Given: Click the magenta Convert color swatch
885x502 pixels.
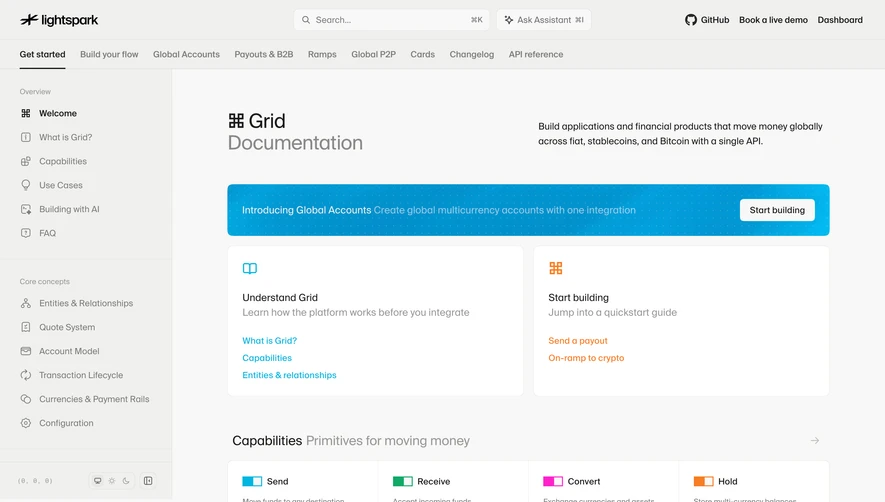Looking at the screenshot, I should 553,481.
